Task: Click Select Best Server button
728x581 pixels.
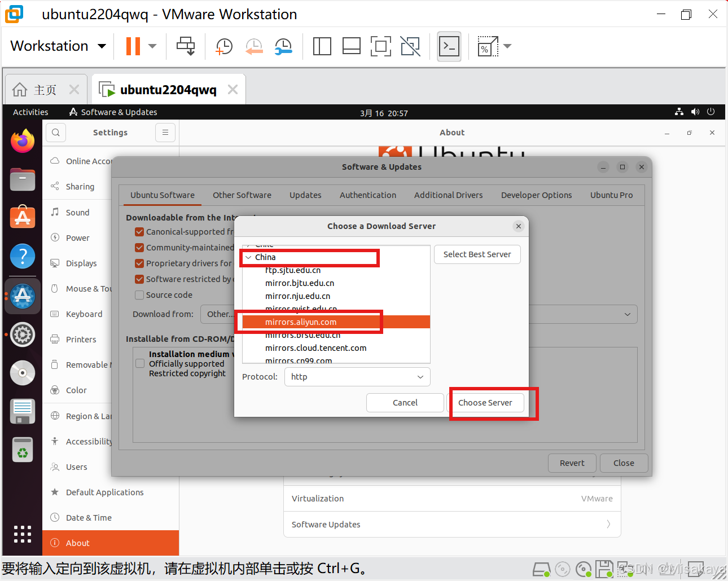Action: (477, 254)
